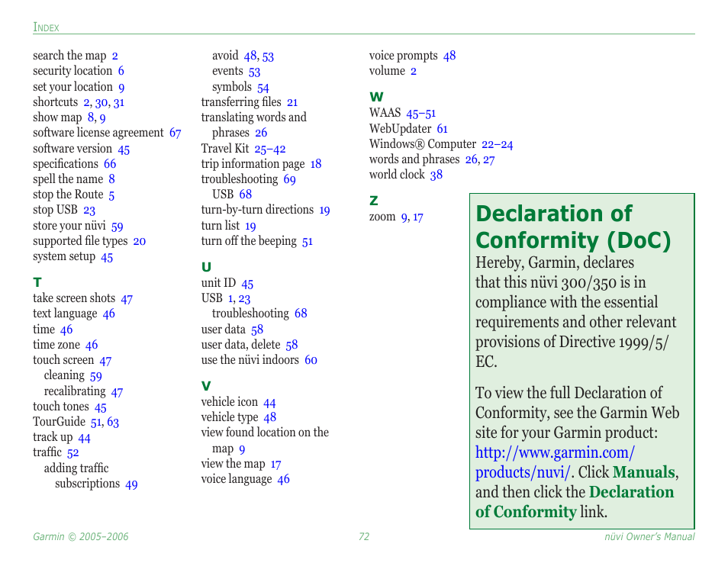728x563 pixels.
Task: Open page 67 link for software license agreement
Action: (x=175, y=134)
